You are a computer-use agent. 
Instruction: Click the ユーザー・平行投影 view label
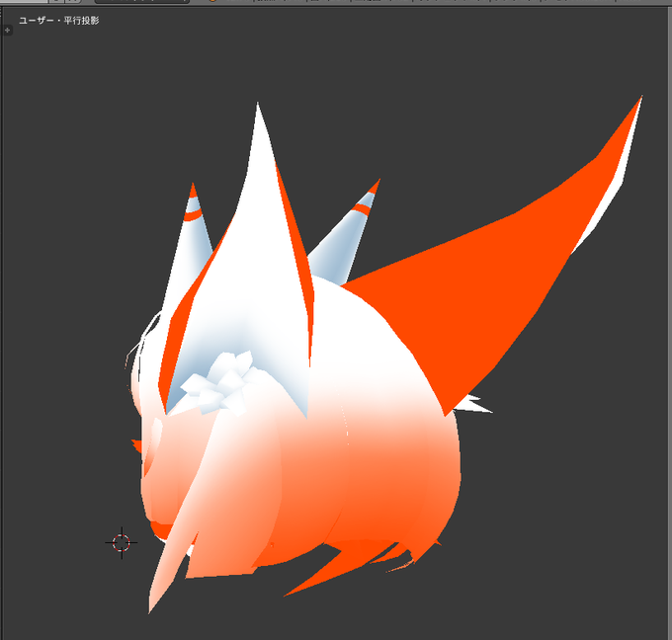(x=58, y=21)
